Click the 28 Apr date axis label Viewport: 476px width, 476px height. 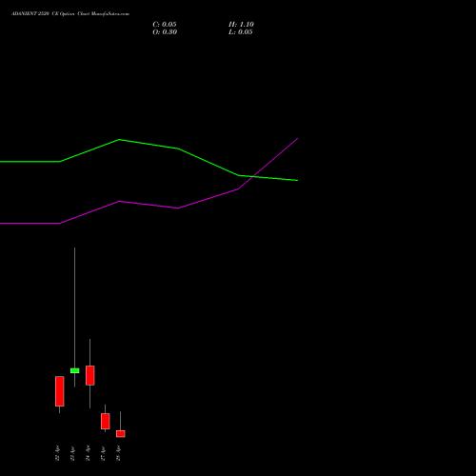pyautogui.click(x=118, y=453)
